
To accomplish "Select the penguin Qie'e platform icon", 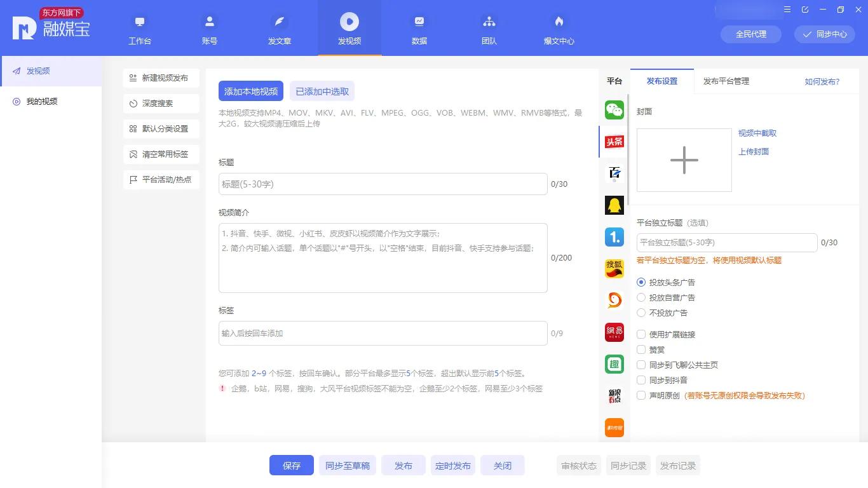I will pos(614,205).
